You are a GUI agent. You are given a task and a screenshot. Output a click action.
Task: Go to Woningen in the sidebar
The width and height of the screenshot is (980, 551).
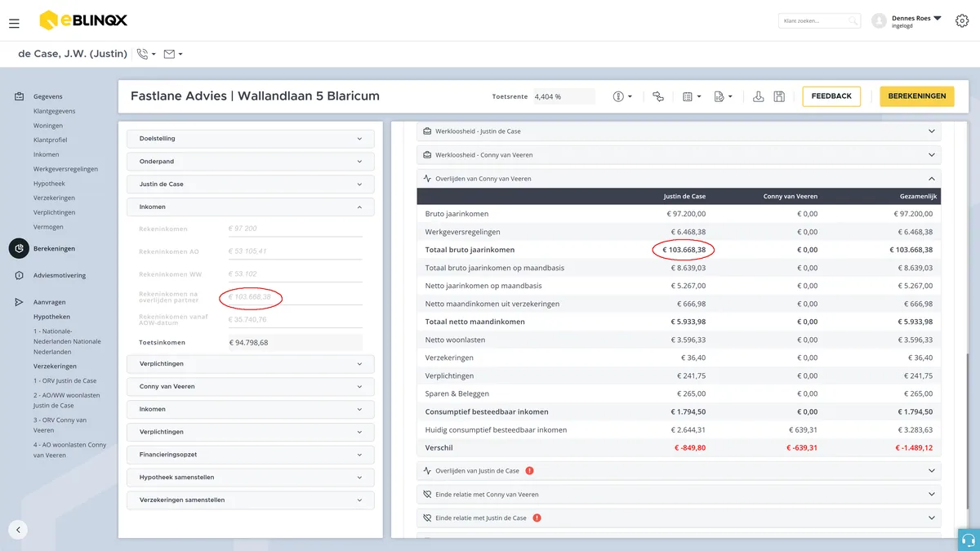point(48,126)
